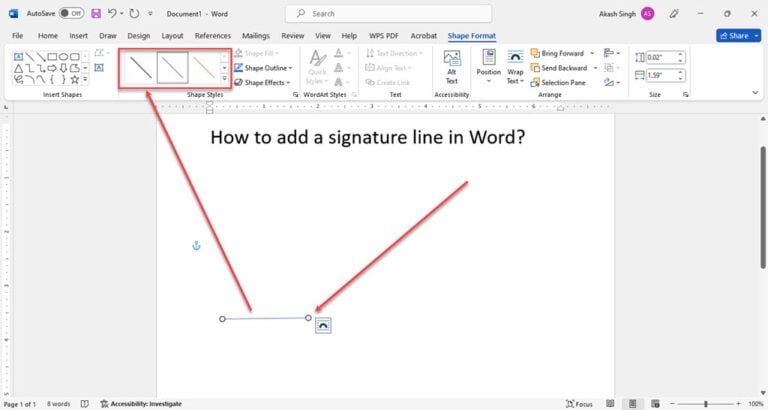Save the document with the save icon

click(x=96, y=14)
